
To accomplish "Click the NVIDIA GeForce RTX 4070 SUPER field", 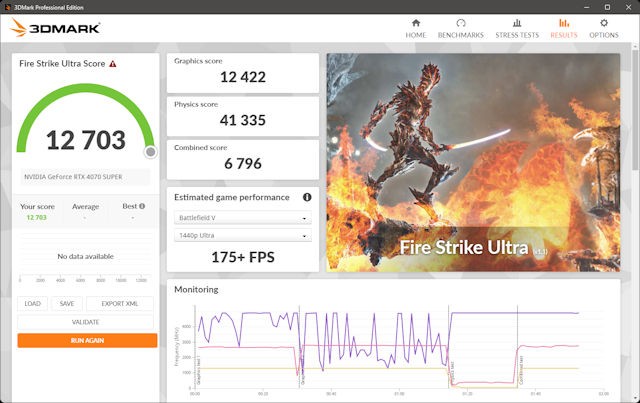I will (85, 177).
